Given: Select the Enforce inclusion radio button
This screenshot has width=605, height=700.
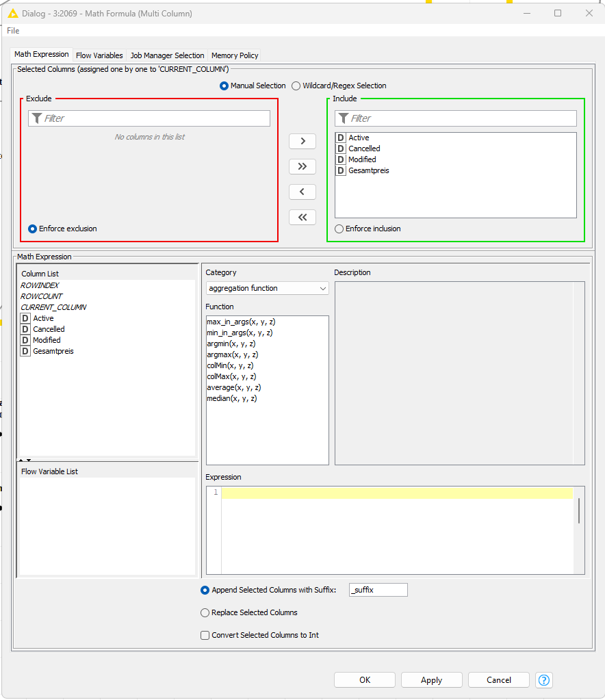Looking at the screenshot, I should 339,229.
